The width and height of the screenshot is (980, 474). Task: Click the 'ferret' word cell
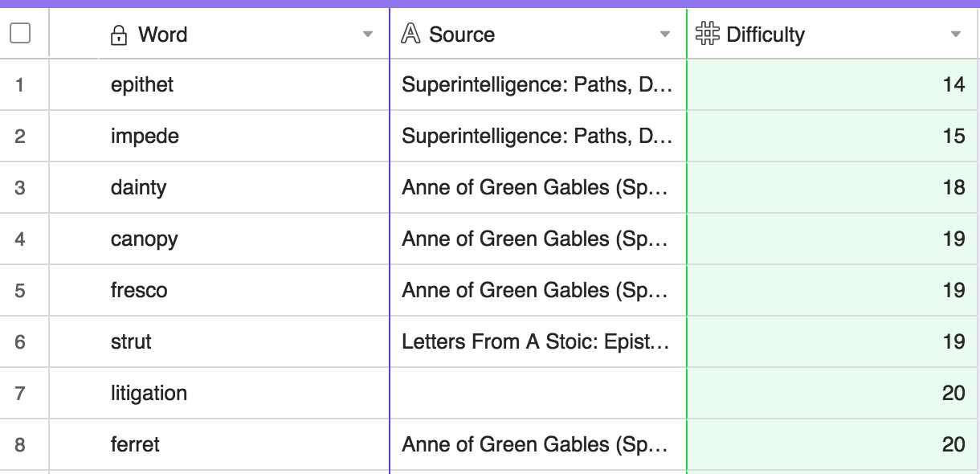coord(135,444)
